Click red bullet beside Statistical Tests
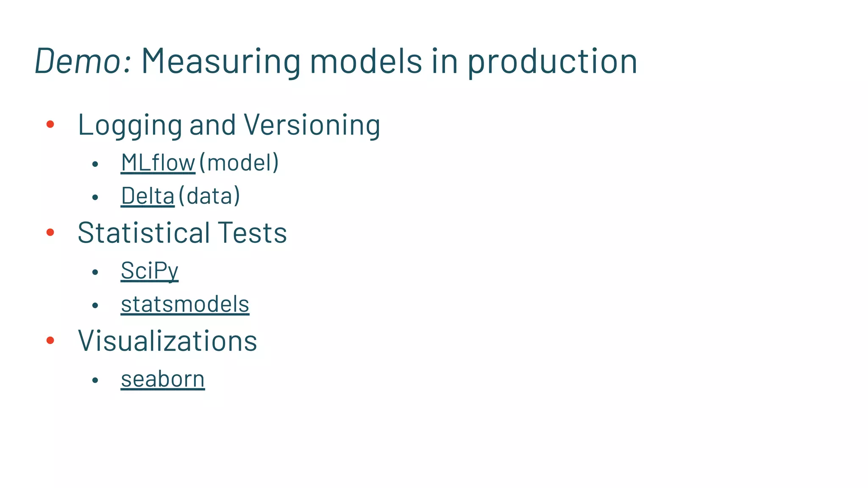Screen dimensions: 868x488 [x=50, y=232]
